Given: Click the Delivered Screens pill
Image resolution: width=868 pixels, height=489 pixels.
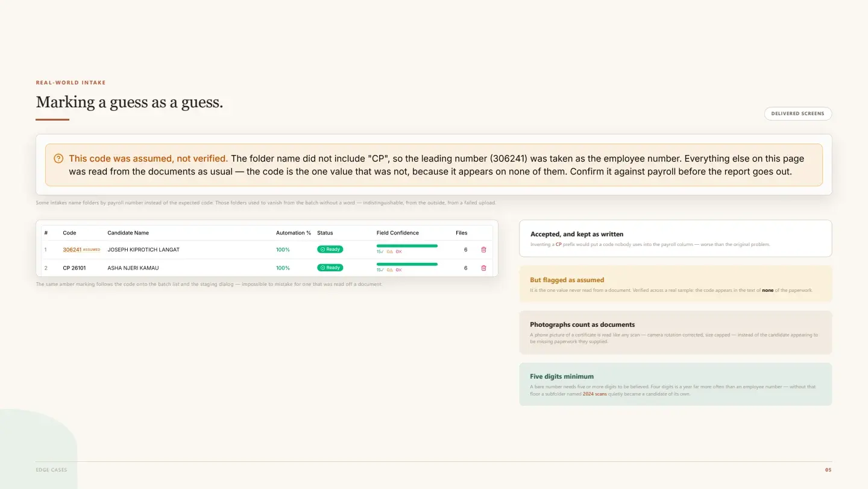Looking at the screenshot, I should pyautogui.click(x=797, y=113).
